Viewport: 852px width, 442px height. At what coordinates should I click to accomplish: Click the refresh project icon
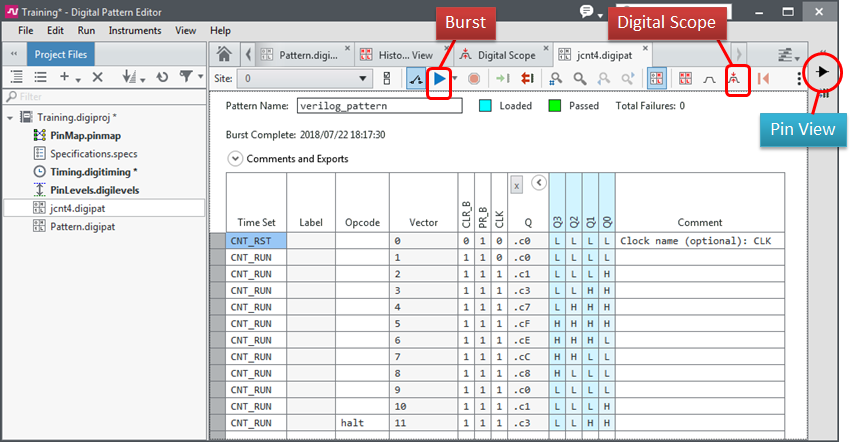162,77
